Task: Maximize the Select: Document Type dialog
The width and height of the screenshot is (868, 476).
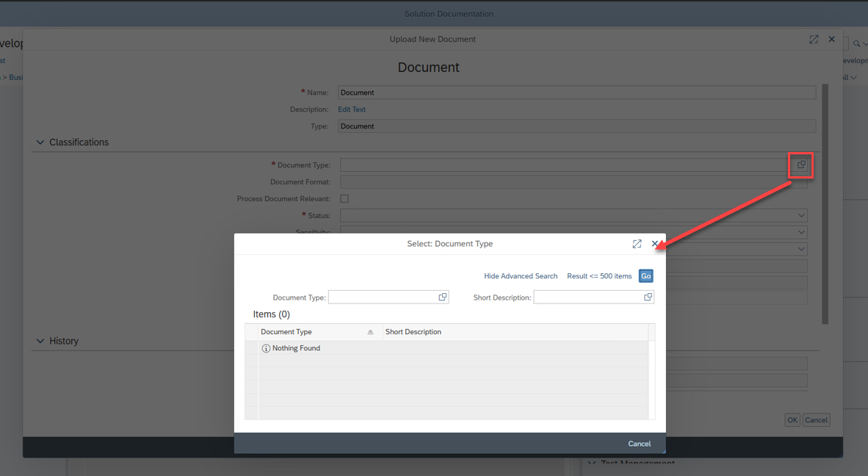Action: pyautogui.click(x=637, y=244)
